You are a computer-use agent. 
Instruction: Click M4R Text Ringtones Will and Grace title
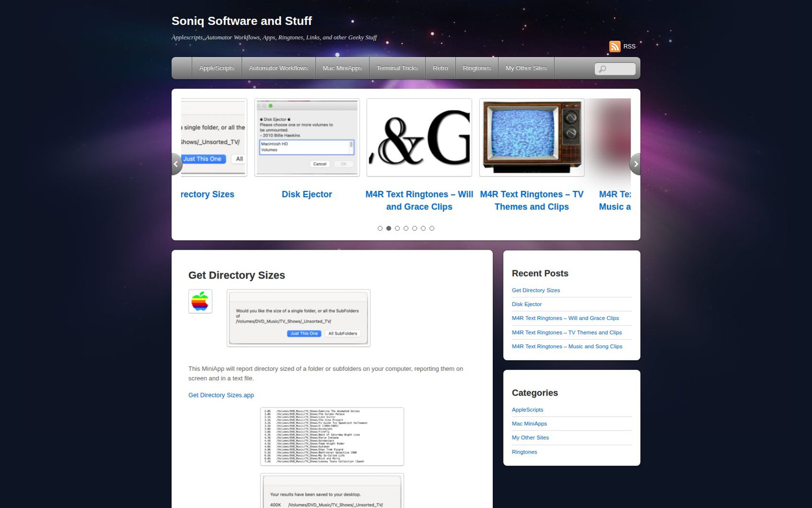[420, 200]
